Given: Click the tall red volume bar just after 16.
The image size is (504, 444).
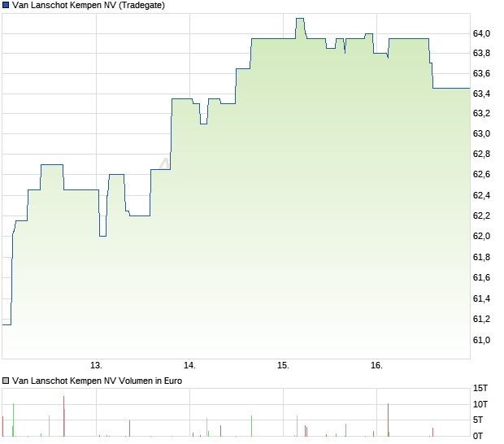Looking at the screenshot, I should (x=389, y=420).
